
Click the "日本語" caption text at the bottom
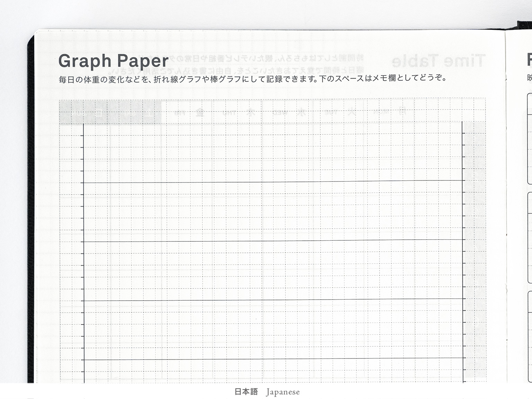click(246, 392)
